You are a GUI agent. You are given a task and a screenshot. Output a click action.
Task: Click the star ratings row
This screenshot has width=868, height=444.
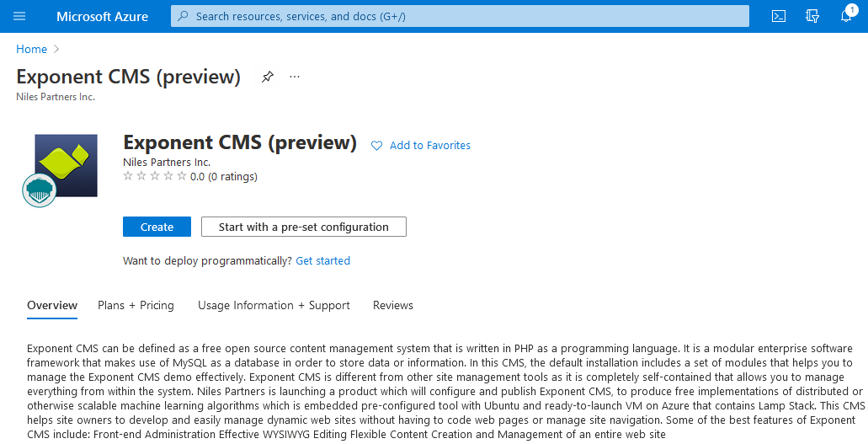pos(155,176)
